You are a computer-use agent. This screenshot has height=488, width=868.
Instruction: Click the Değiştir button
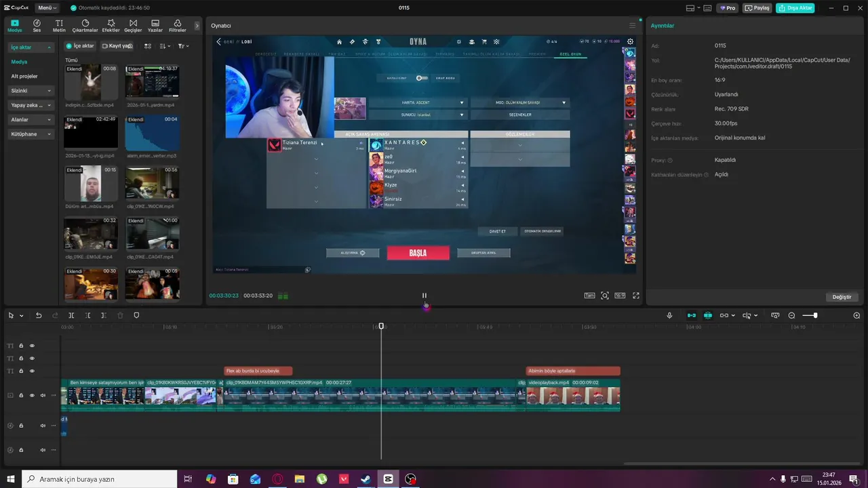842,297
